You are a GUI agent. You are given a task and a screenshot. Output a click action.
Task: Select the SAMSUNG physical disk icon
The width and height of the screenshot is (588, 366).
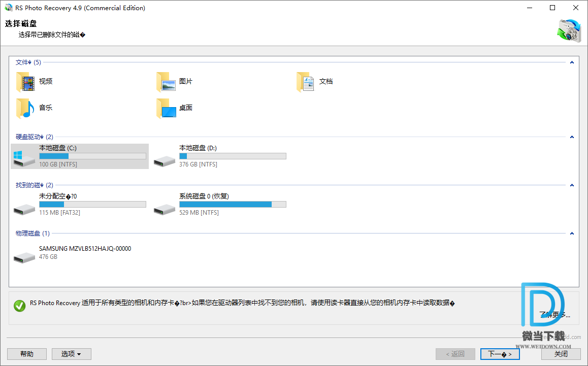24,257
